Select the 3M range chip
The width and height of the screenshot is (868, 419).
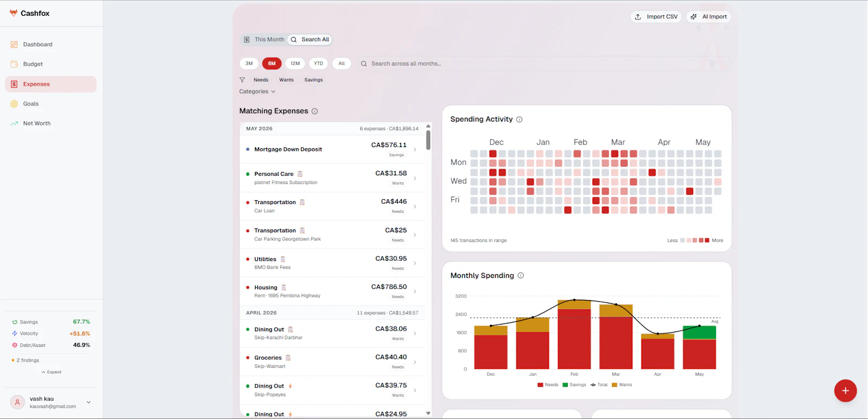(249, 64)
